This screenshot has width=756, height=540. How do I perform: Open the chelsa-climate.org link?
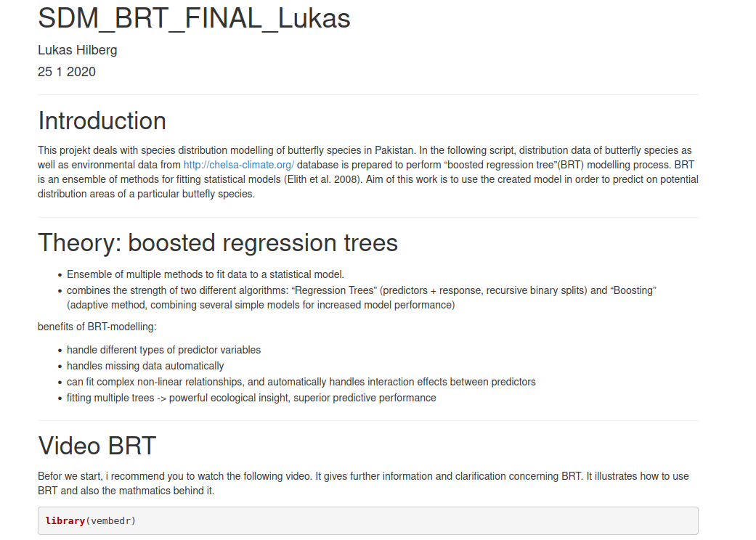(x=238, y=165)
